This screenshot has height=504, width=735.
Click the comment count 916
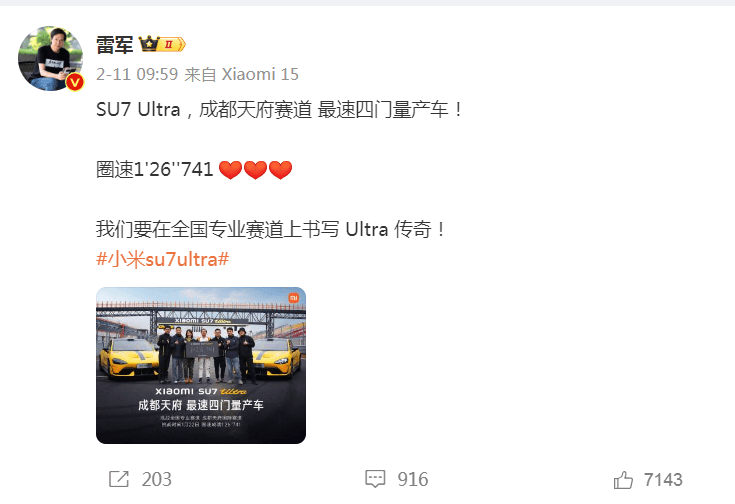[x=412, y=479]
